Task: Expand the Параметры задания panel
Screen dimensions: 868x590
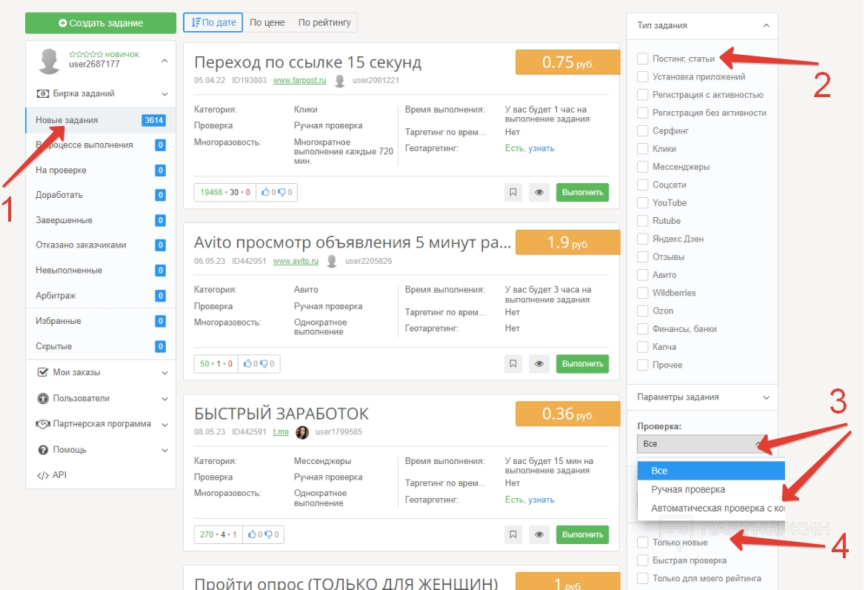Action: click(x=766, y=397)
